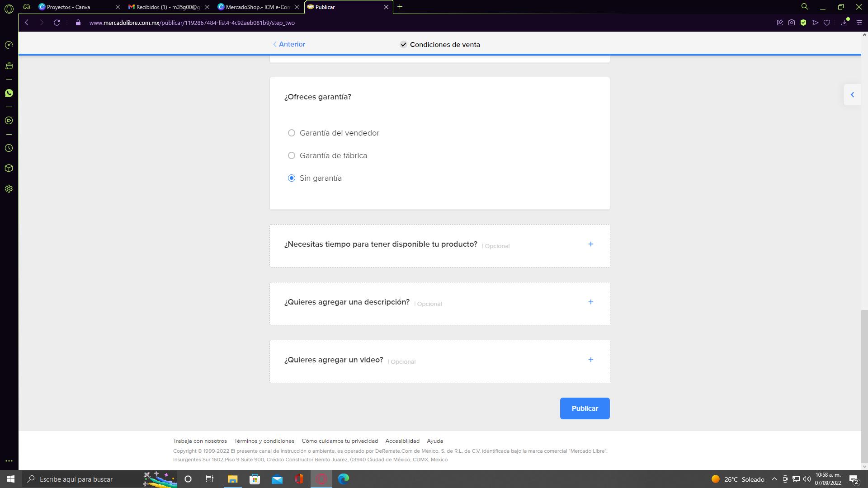
Task: Select Garantía del vendedor option
Action: pyautogui.click(x=292, y=133)
